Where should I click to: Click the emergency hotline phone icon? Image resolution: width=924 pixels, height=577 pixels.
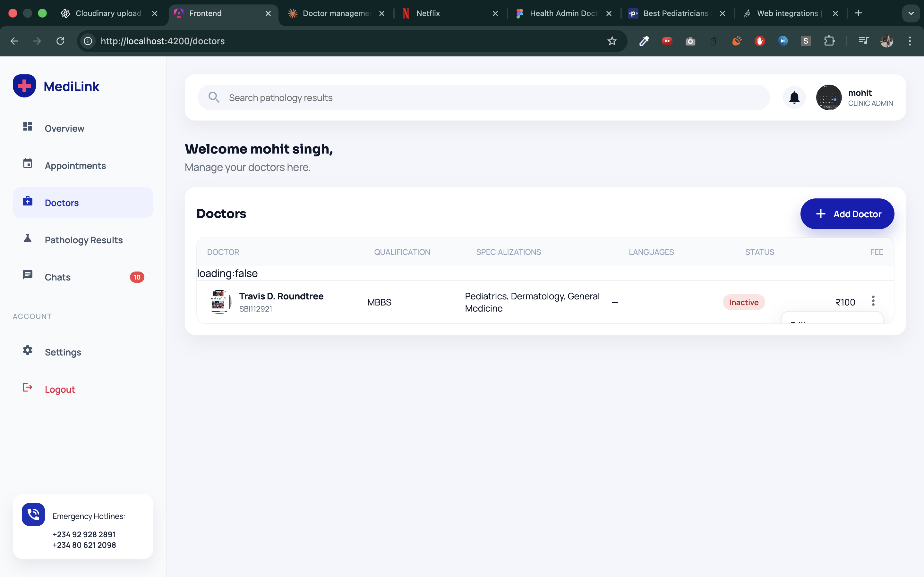pyautogui.click(x=33, y=514)
